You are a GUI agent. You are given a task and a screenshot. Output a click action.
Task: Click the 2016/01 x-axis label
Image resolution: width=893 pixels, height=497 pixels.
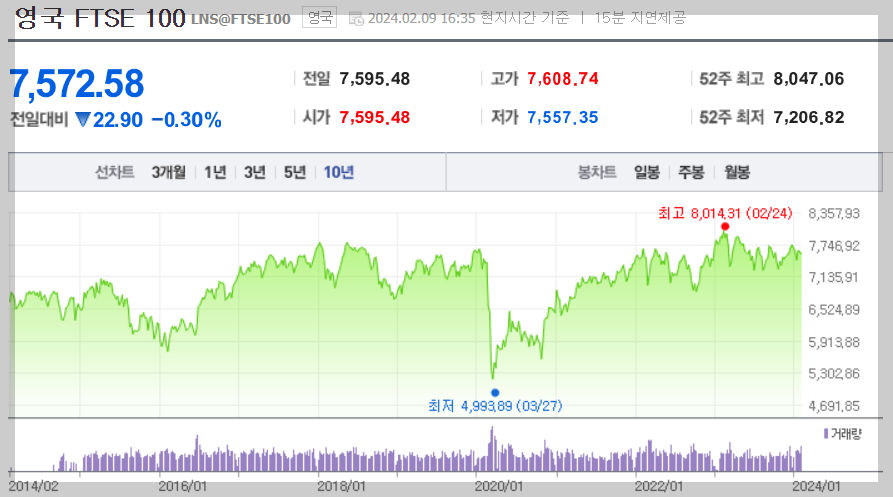182,486
